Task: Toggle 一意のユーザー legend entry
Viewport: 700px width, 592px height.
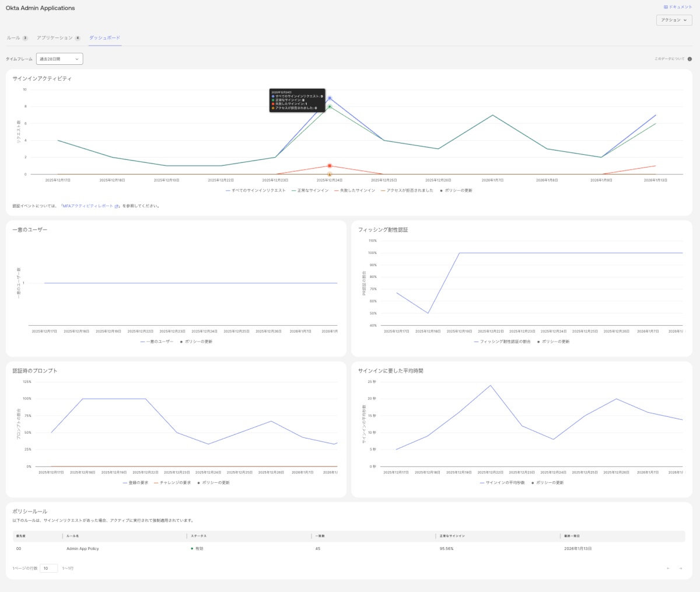Action: pos(157,342)
